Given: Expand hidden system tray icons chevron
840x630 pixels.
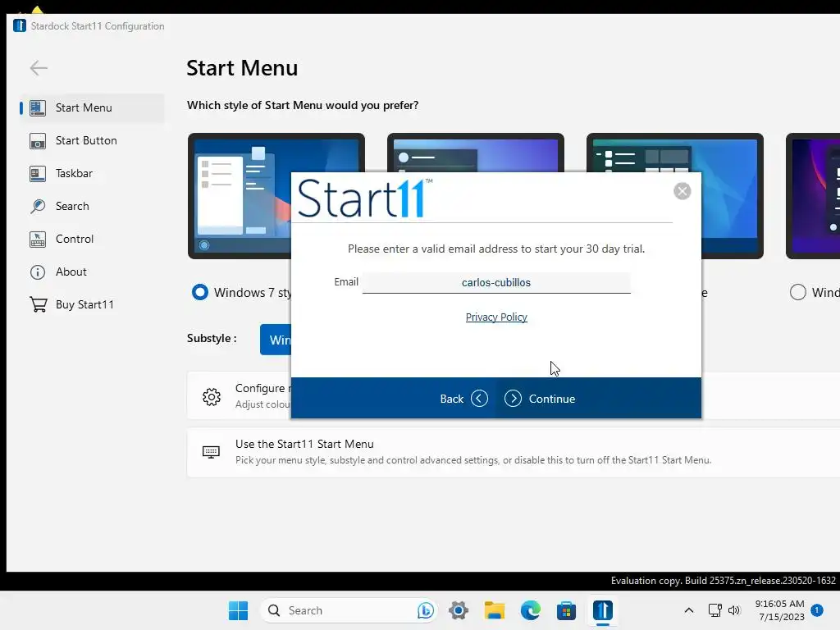Looking at the screenshot, I should [689, 610].
